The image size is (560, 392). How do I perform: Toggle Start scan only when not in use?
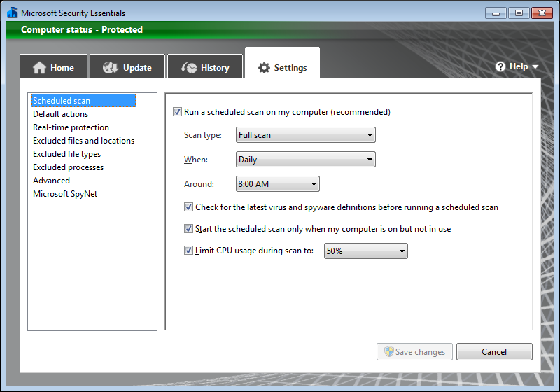(x=189, y=229)
